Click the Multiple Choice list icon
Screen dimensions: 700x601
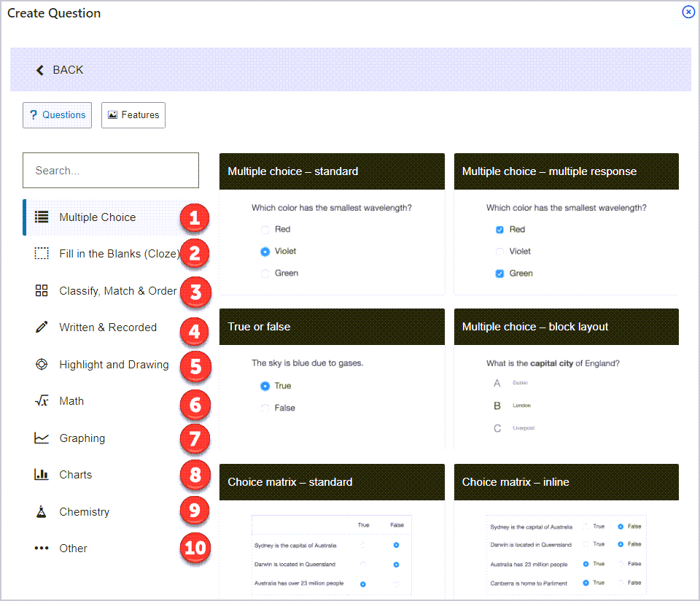(x=42, y=217)
